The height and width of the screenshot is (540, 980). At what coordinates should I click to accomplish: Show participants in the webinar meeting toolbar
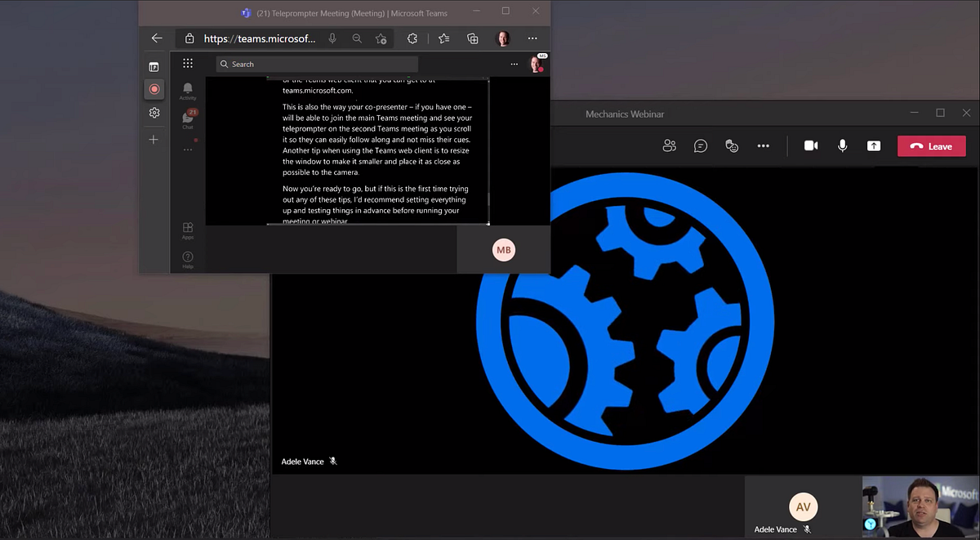(669, 145)
